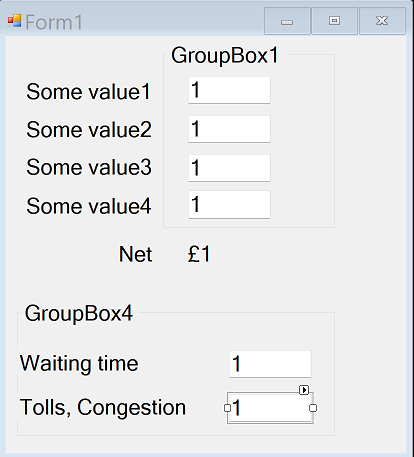Screen dimensions: 414x457
Task: Click the left resize handle of selected textbox
Action: (227, 408)
